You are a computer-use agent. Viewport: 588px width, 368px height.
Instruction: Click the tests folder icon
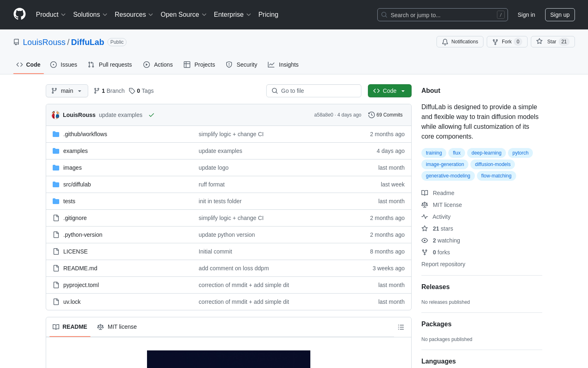pos(56,201)
